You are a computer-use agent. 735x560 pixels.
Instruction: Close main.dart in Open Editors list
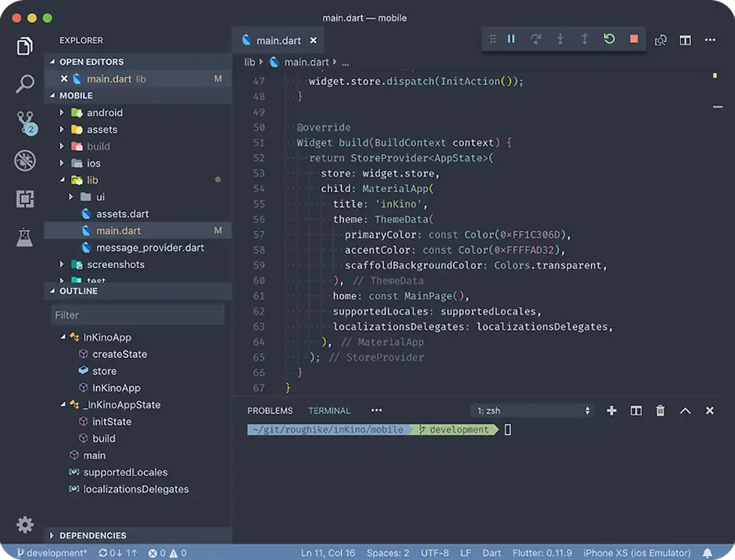[64, 79]
